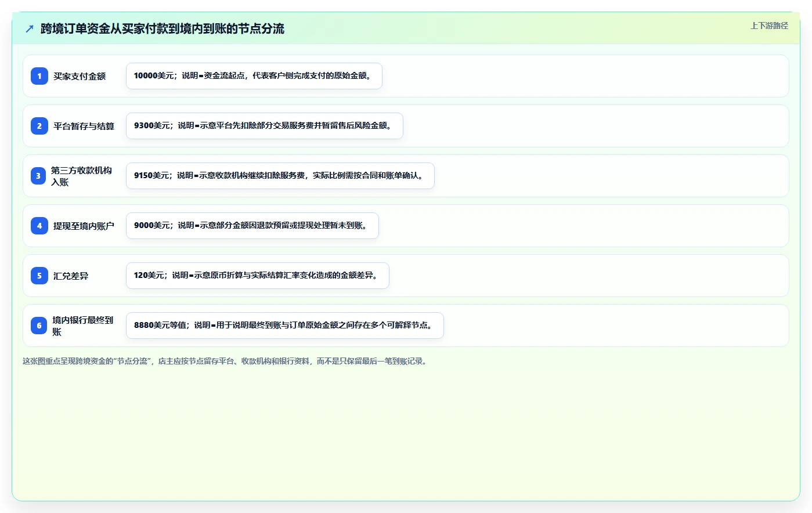Open the 9000美元 description box

pyautogui.click(x=252, y=226)
